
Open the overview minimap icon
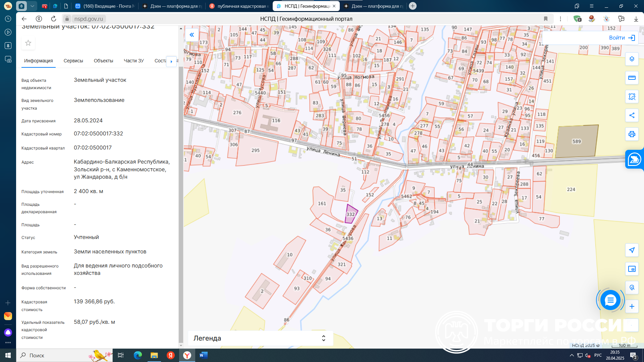pos(632,269)
